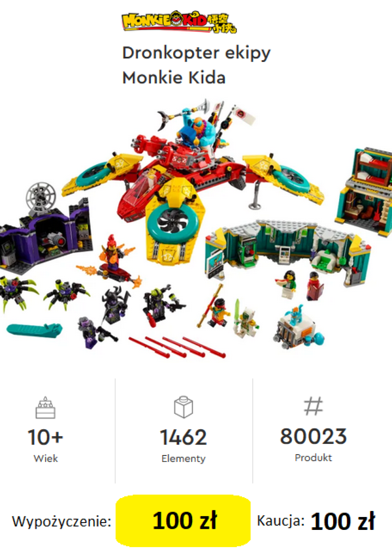Select the 1462 pieces count

pyautogui.click(x=183, y=437)
